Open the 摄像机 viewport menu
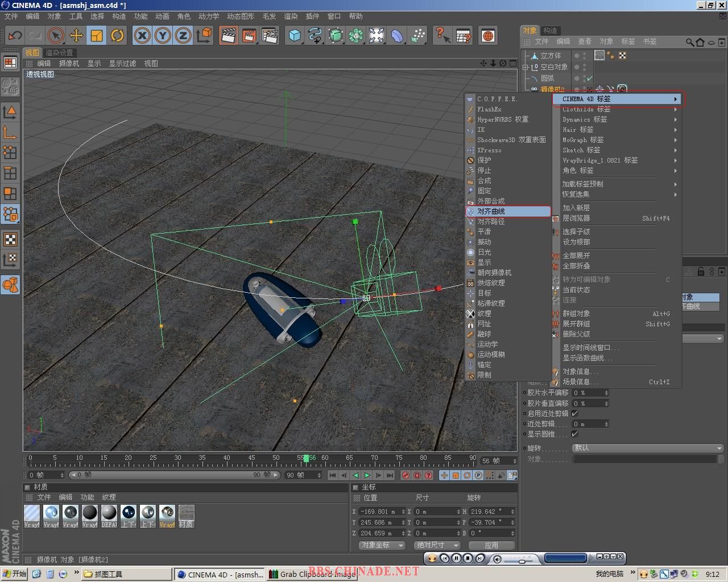This screenshot has height=582, width=728. point(69,63)
